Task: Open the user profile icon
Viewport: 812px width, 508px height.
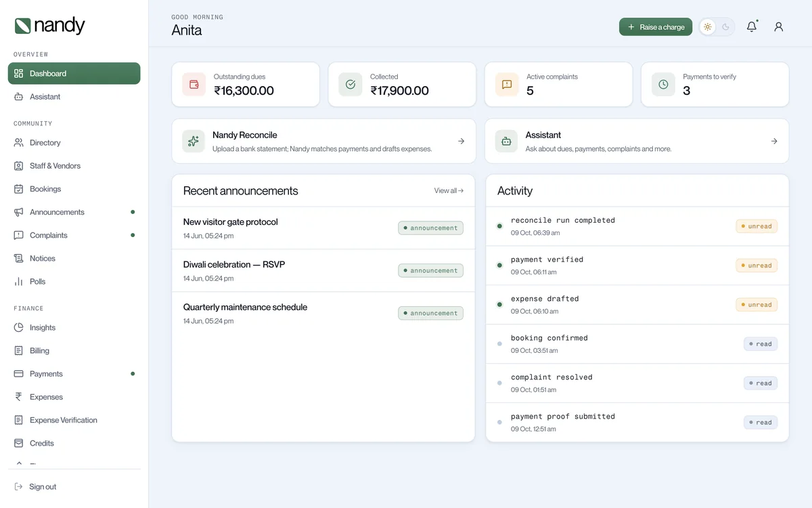Action: pos(779,27)
